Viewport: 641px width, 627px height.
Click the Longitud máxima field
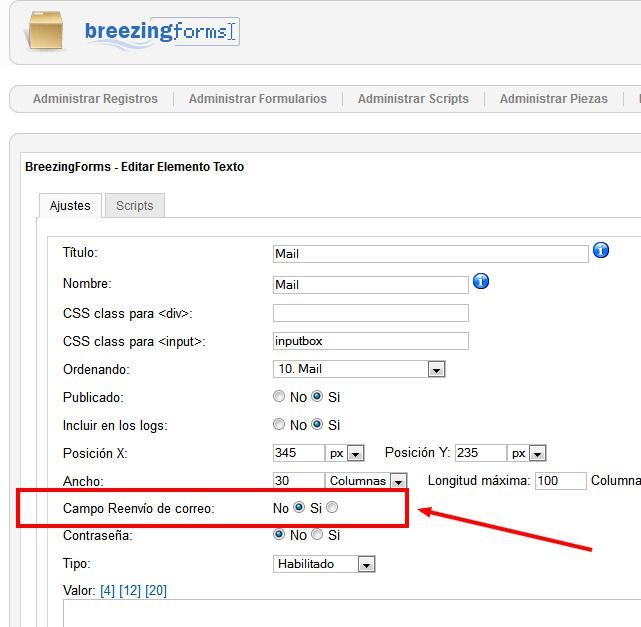[560, 481]
